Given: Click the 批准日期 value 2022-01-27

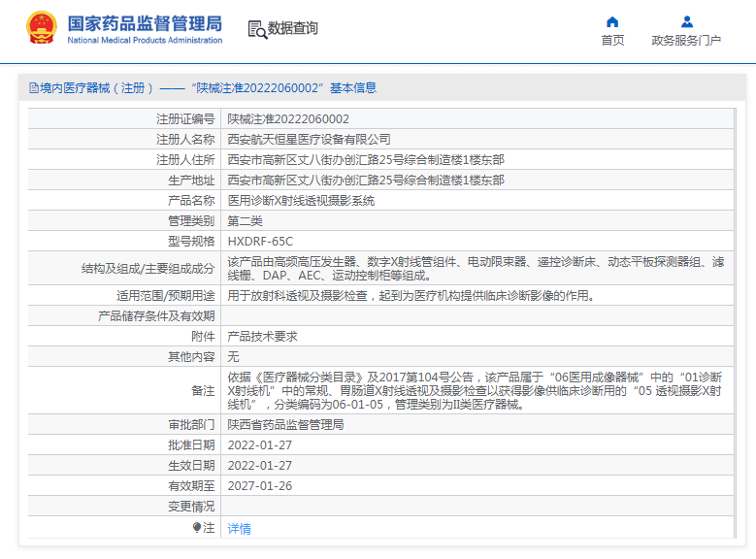Looking at the screenshot, I should 260,445.
